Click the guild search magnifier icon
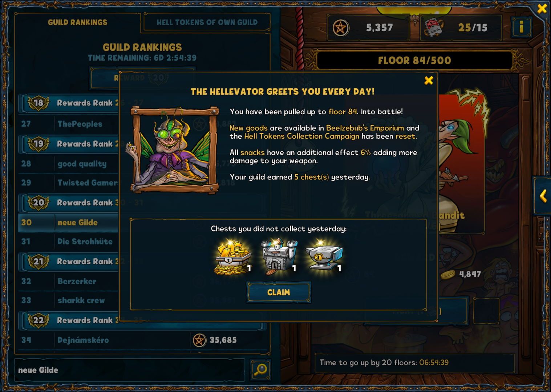The width and height of the screenshot is (551, 392). (260, 370)
